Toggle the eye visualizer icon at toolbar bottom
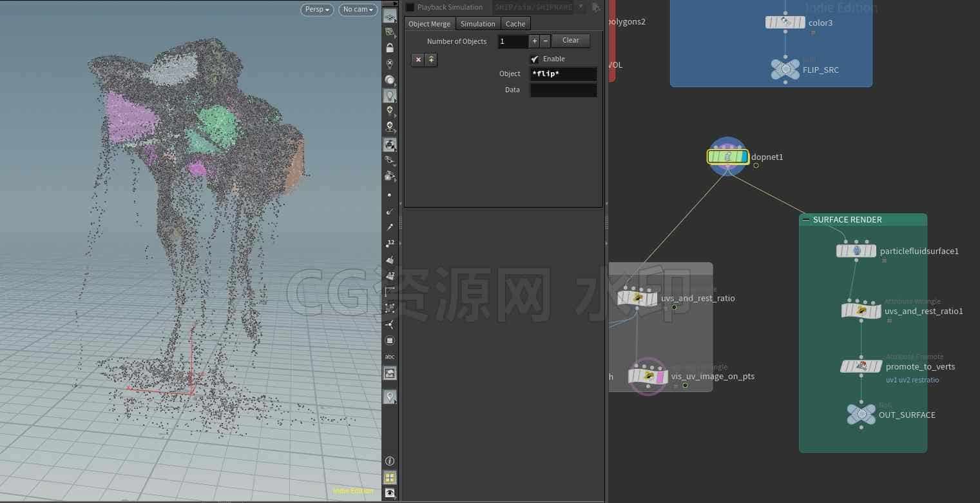The image size is (980, 503). click(x=390, y=493)
